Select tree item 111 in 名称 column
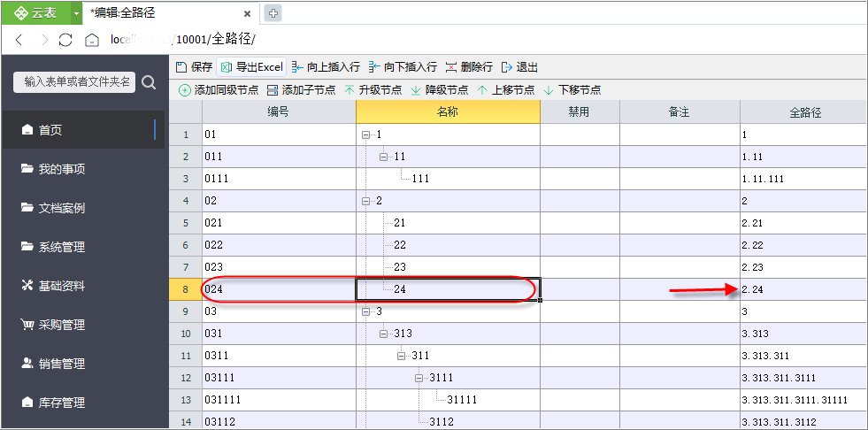Image resolution: width=868 pixels, height=430 pixels. pyautogui.click(x=420, y=179)
